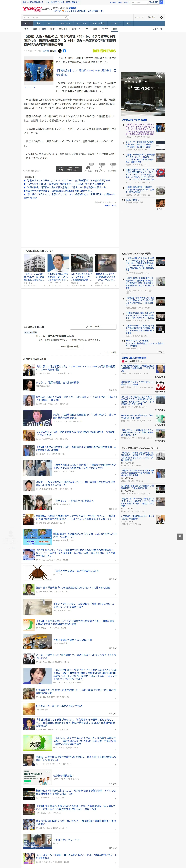Open the ランキング tab
This screenshot has width=186, height=868.
click(115, 24)
